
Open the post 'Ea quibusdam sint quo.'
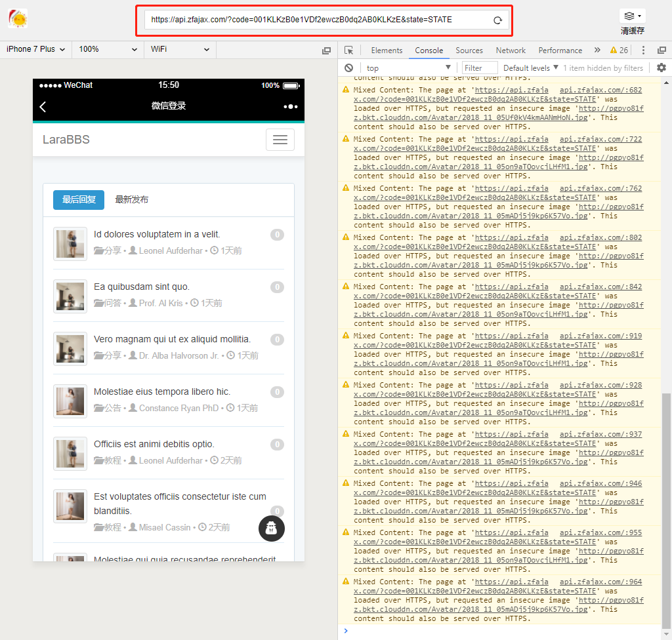coord(142,287)
